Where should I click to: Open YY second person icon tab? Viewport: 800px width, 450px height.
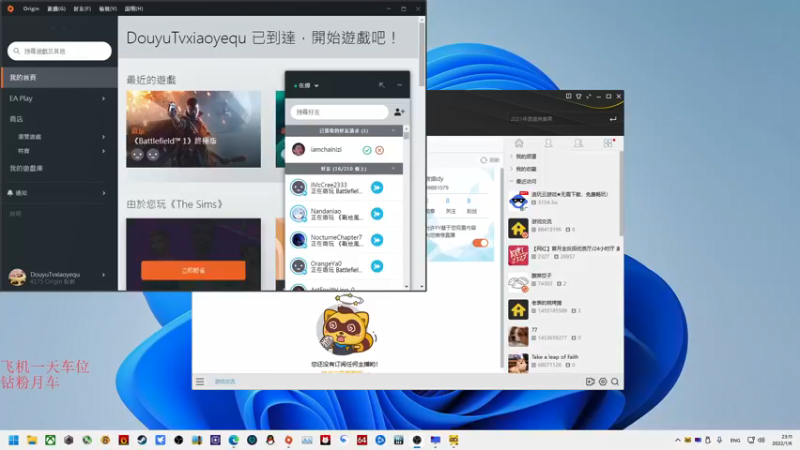(x=578, y=143)
